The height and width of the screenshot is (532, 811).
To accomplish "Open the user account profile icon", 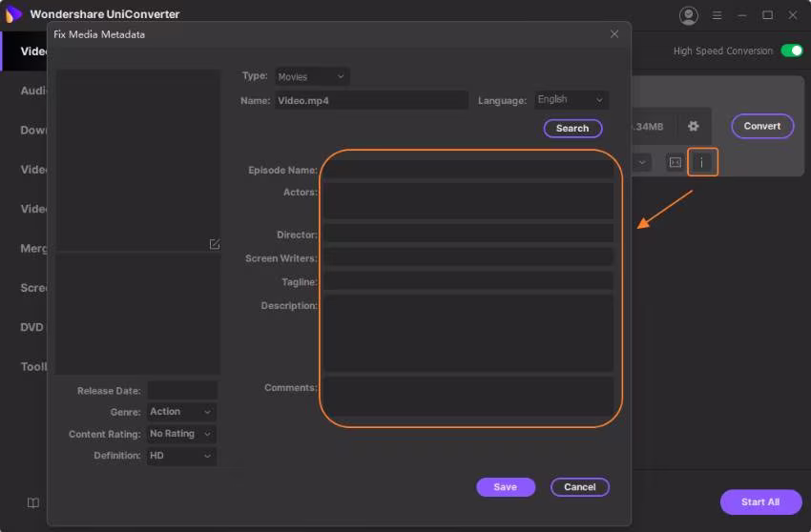I will 688,15.
